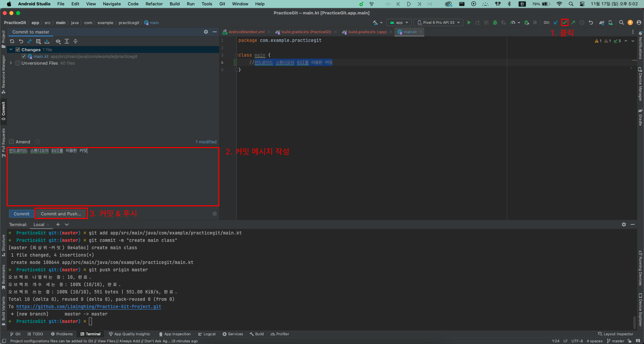
Task: Open macOS Control Center icon
Action: click(x=582, y=4)
